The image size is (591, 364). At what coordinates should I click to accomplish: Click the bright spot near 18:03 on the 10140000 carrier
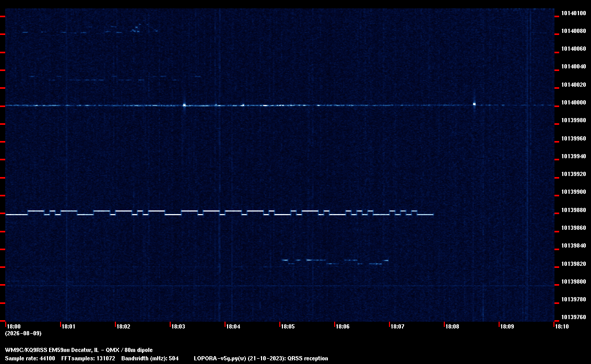point(184,105)
